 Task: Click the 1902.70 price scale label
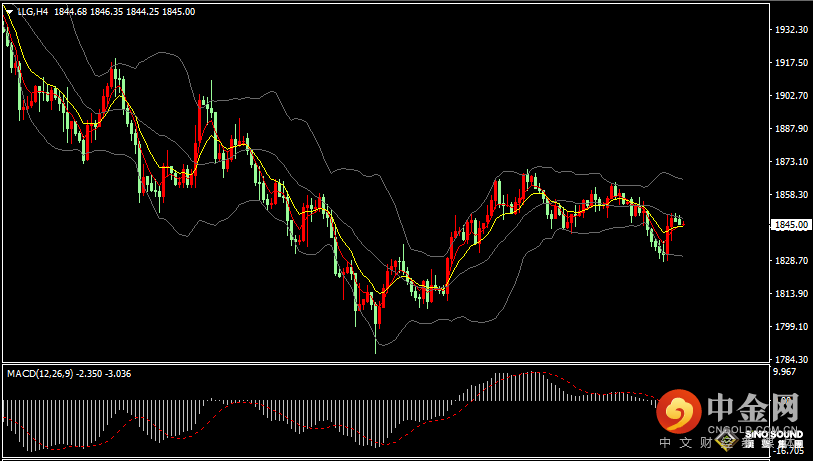(792, 96)
